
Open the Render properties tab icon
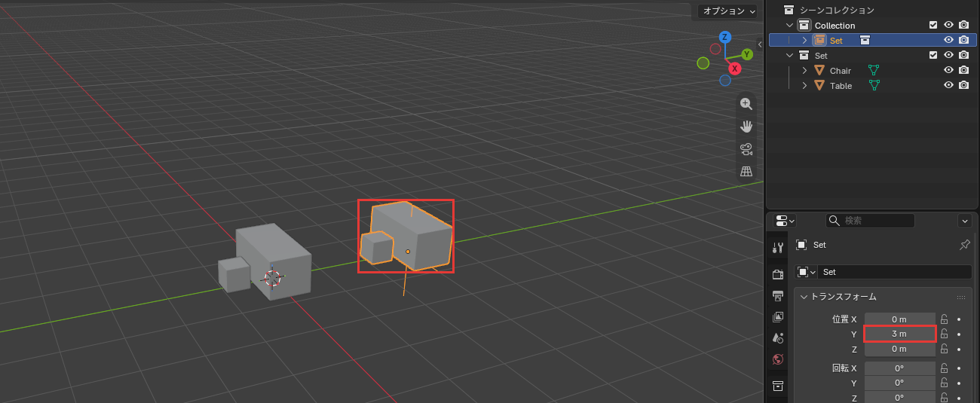778,274
